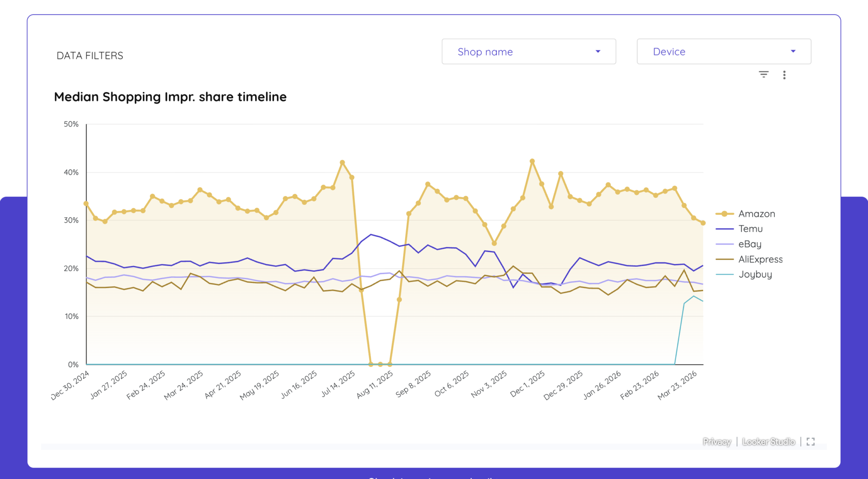Screen dimensions: 868x479
Task: Click the Aug 11, 2025 axis label
Action: [x=375, y=384]
